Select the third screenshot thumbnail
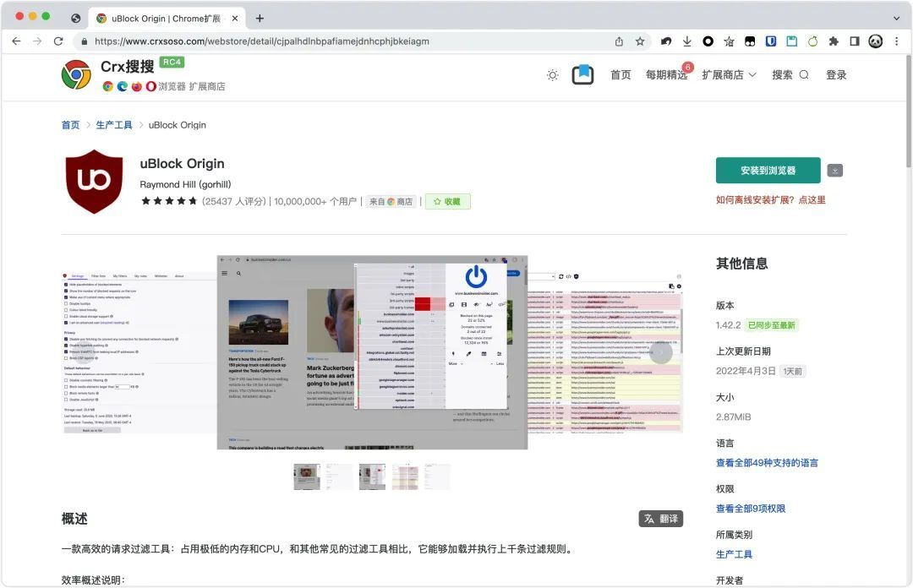 (372, 476)
